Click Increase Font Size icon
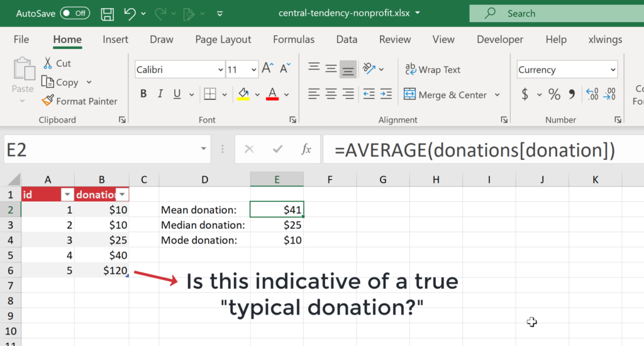Viewport: 644px width, 346px height. pos(268,69)
